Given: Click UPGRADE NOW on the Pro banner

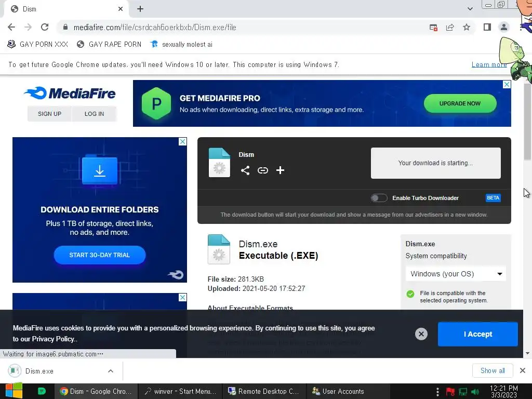Looking at the screenshot, I should (460, 103).
